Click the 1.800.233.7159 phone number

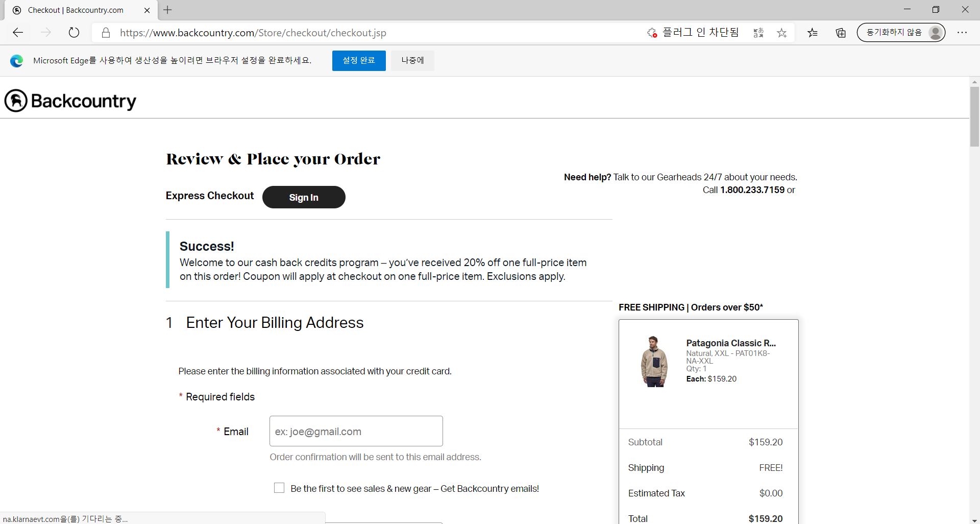pyautogui.click(x=752, y=190)
